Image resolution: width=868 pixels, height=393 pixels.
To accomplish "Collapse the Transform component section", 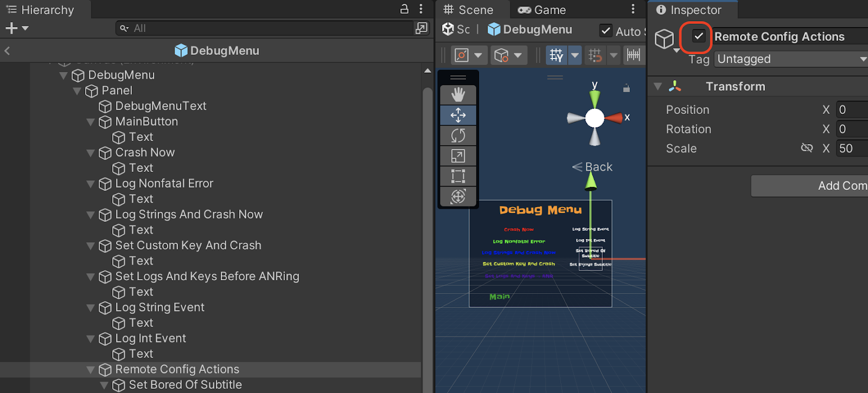I will (x=658, y=86).
